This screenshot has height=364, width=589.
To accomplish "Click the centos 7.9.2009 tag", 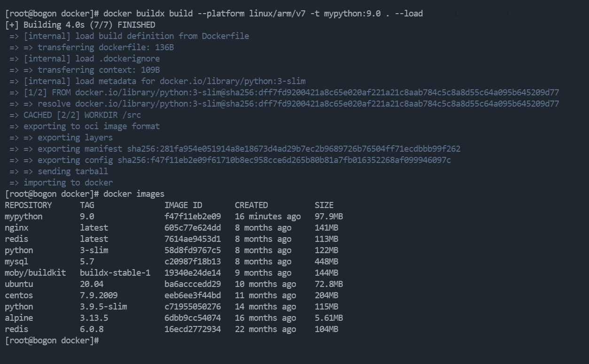I will (99, 295).
